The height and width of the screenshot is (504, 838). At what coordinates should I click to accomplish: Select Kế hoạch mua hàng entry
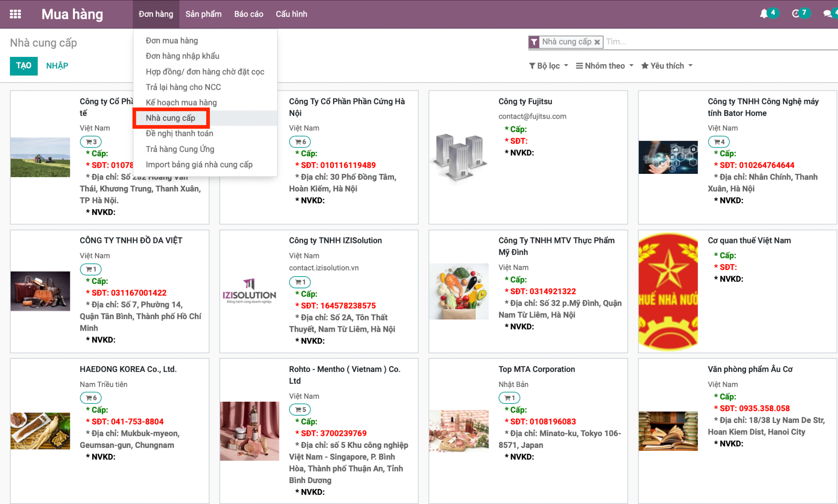tap(205, 103)
